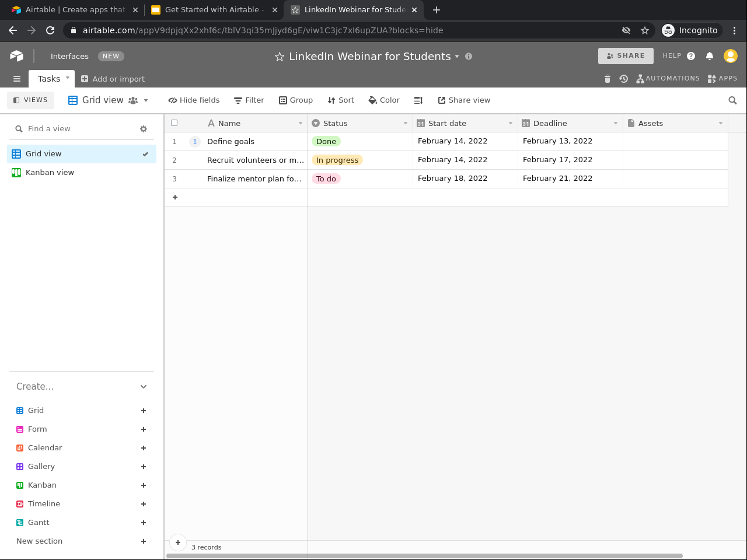Image resolution: width=747 pixels, height=560 pixels.
Task: Open base revision history
Action: pos(623,79)
